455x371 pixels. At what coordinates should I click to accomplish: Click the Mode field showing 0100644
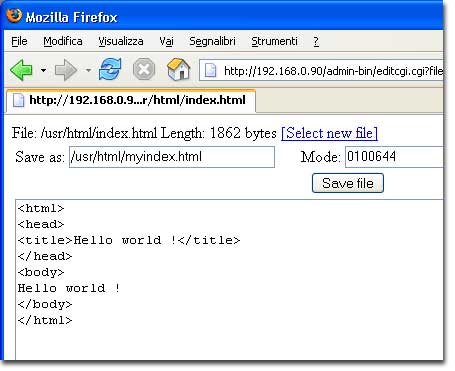point(395,157)
